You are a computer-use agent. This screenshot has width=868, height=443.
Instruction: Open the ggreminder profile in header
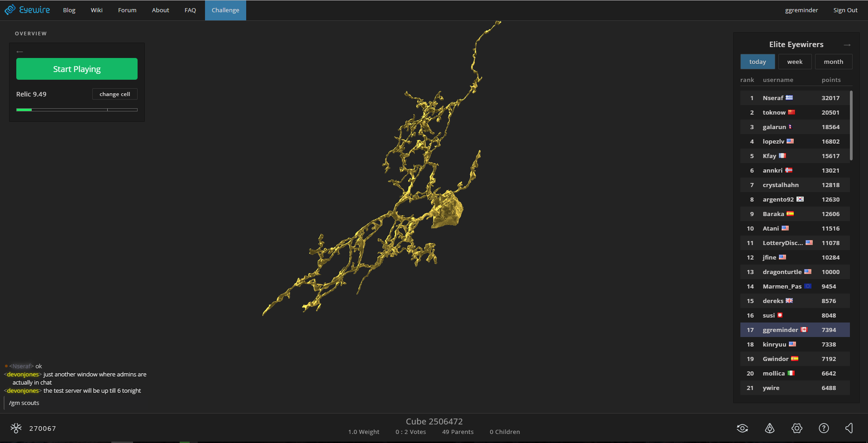tap(801, 10)
